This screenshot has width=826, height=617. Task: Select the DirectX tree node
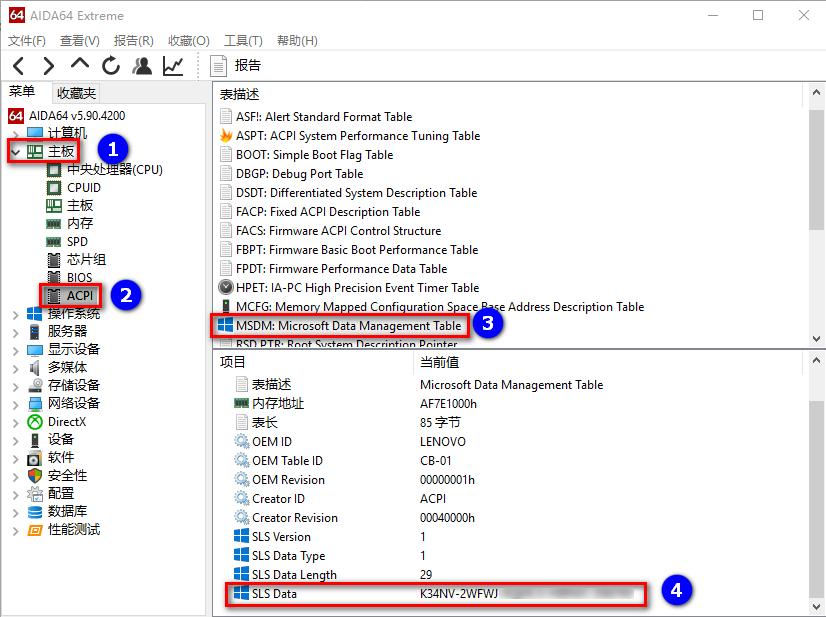[66, 421]
